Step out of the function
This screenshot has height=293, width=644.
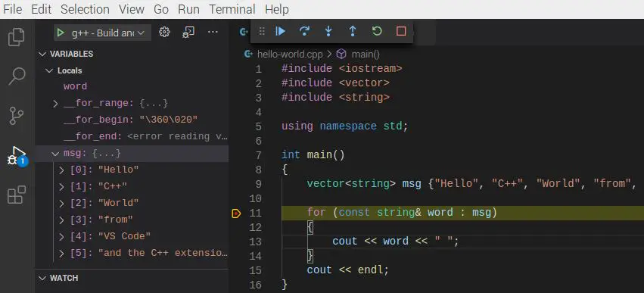[353, 31]
